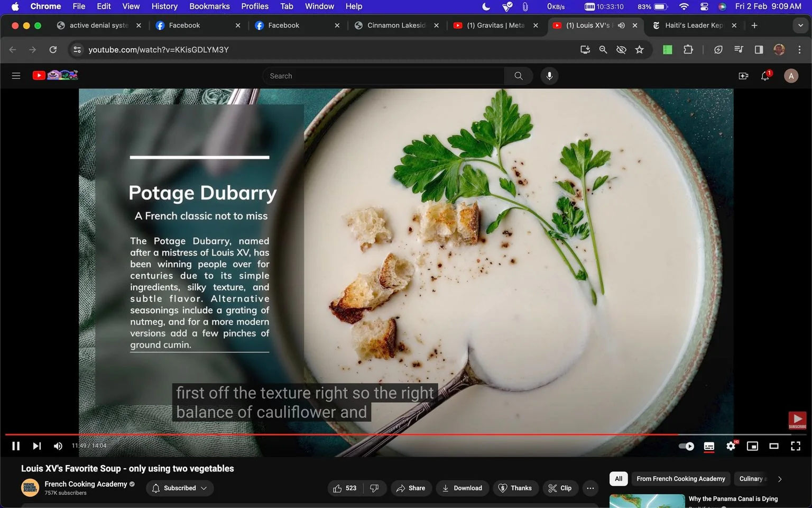Show more filter chips with right chevron
Image resolution: width=812 pixels, height=508 pixels.
pos(780,479)
